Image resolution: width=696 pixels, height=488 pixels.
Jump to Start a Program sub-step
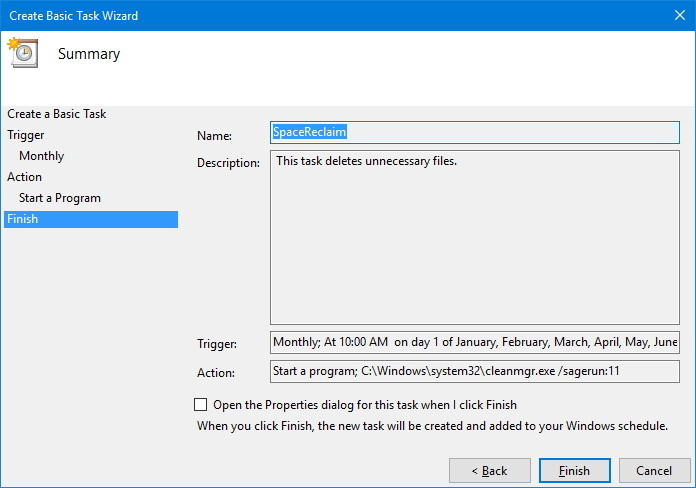point(60,198)
